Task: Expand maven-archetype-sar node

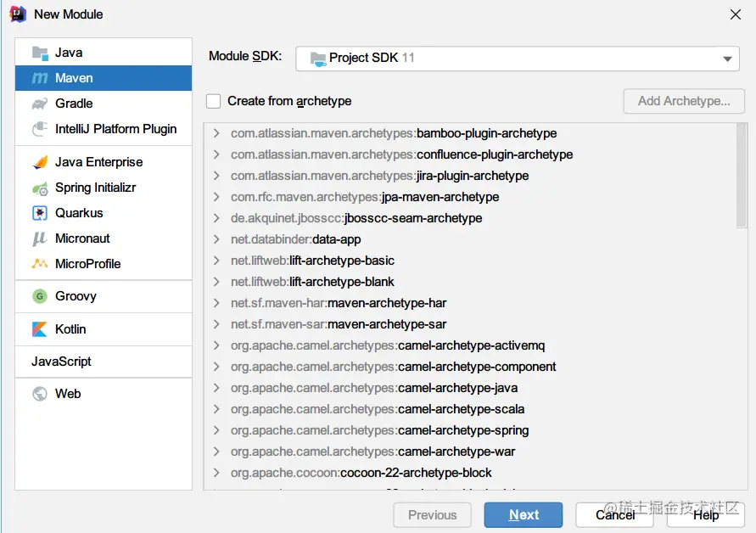Action: [216, 324]
